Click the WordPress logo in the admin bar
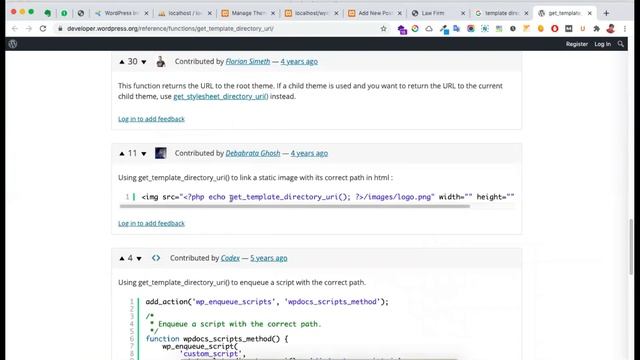This screenshot has width=640, height=360. [13, 44]
